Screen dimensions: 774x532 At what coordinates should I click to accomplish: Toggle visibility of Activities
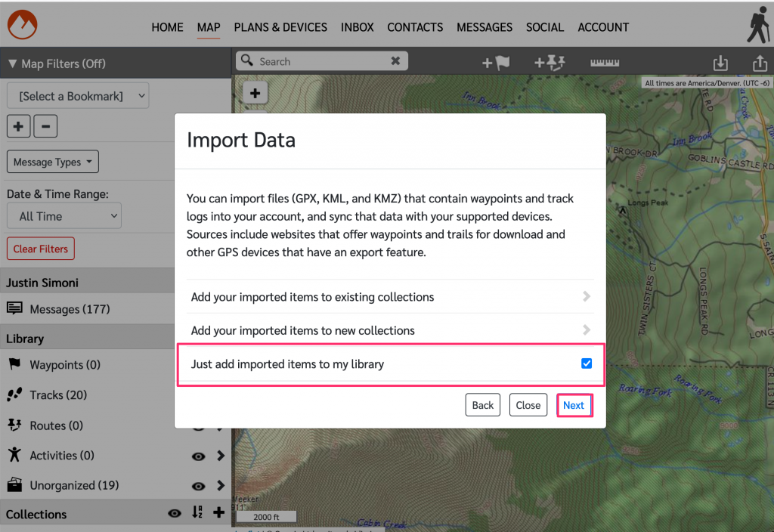[x=199, y=456]
